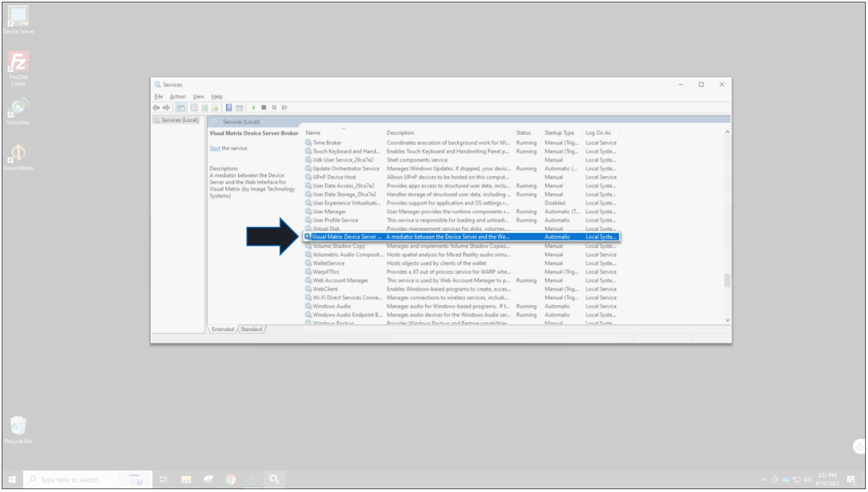Click the Stop Service toolbar icon

point(264,108)
